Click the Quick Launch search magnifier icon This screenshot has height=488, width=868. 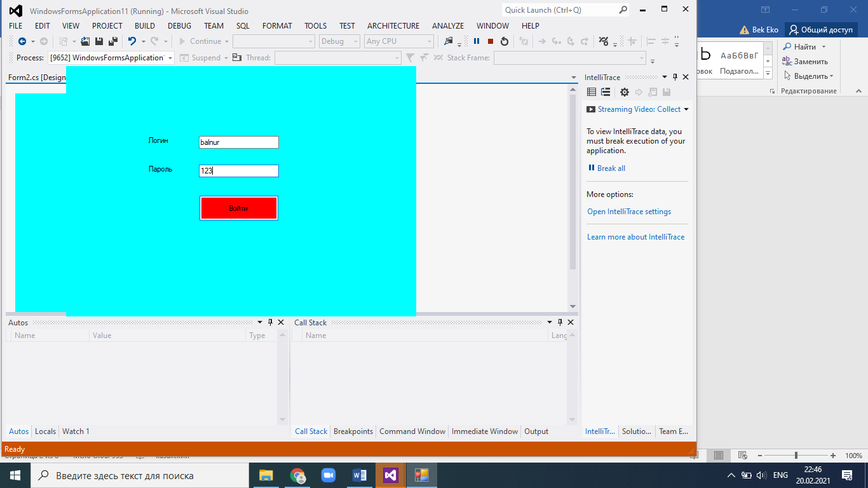tap(623, 10)
